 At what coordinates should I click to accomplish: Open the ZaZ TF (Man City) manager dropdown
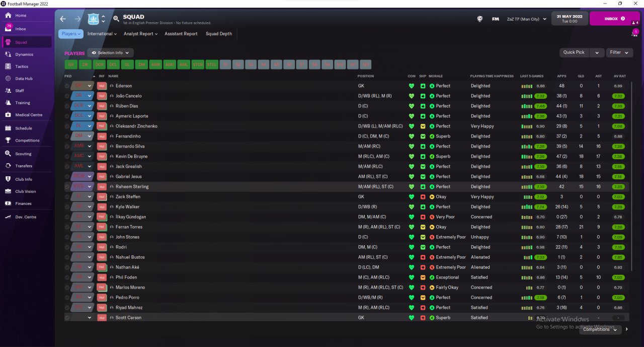(x=526, y=19)
